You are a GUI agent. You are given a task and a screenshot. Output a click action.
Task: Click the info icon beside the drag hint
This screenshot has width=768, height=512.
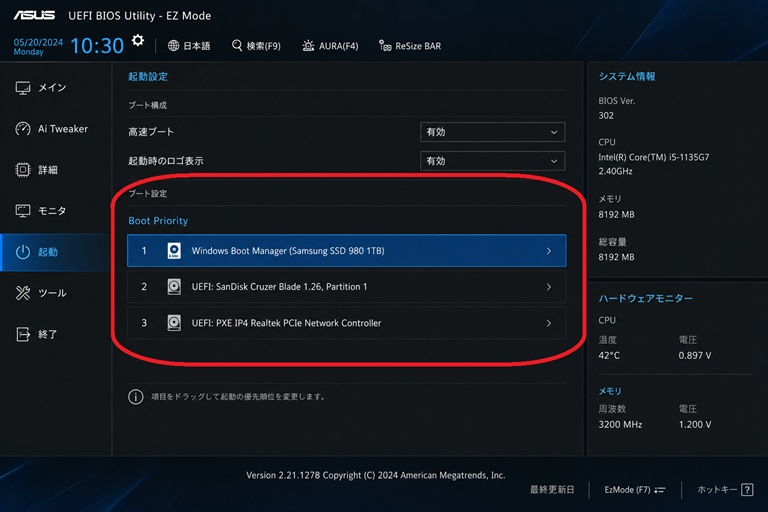pyautogui.click(x=136, y=396)
